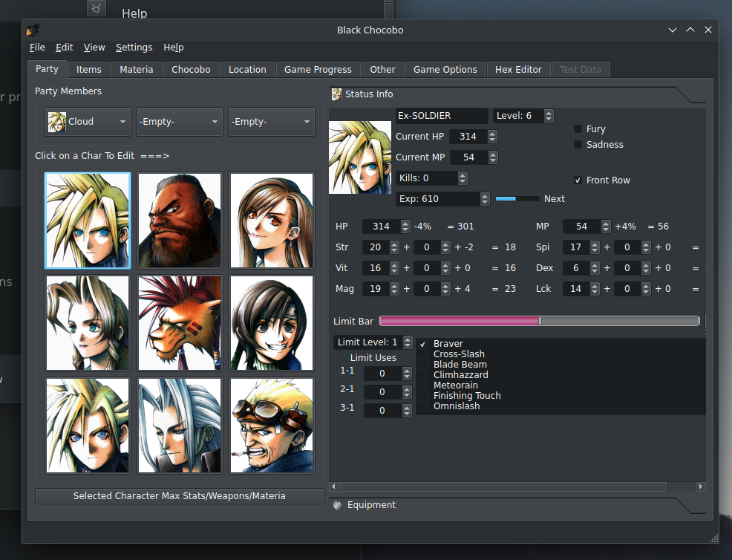Image resolution: width=732 pixels, height=560 pixels.
Task: Click the Mag base value field showing 19
Action: [376, 289]
